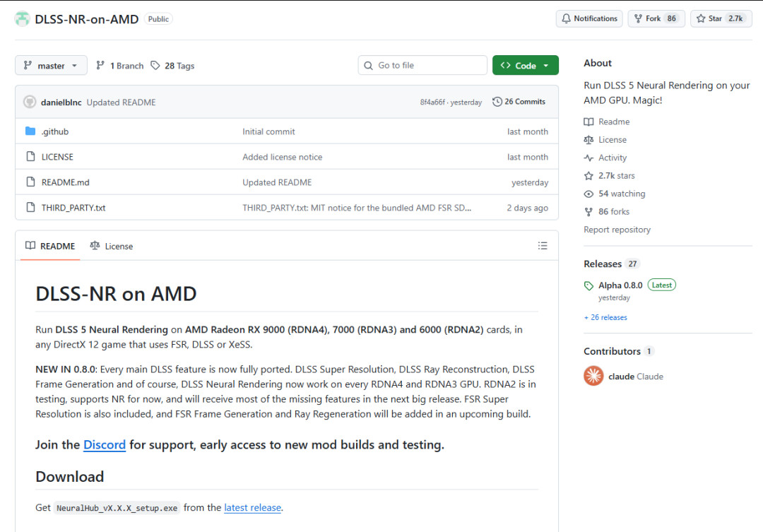Click the clock icon beside 26 Commits
Screen dimensions: 763x532
[x=497, y=101]
